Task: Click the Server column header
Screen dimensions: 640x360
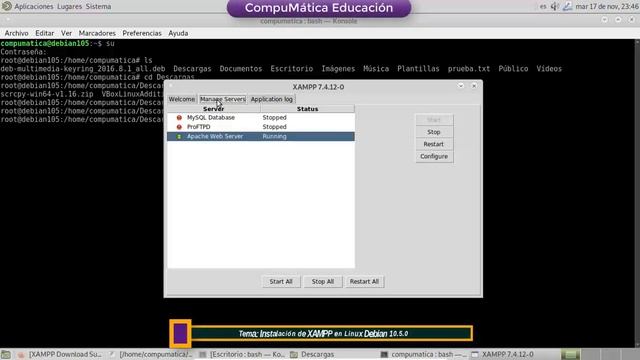Action: [x=214, y=109]
